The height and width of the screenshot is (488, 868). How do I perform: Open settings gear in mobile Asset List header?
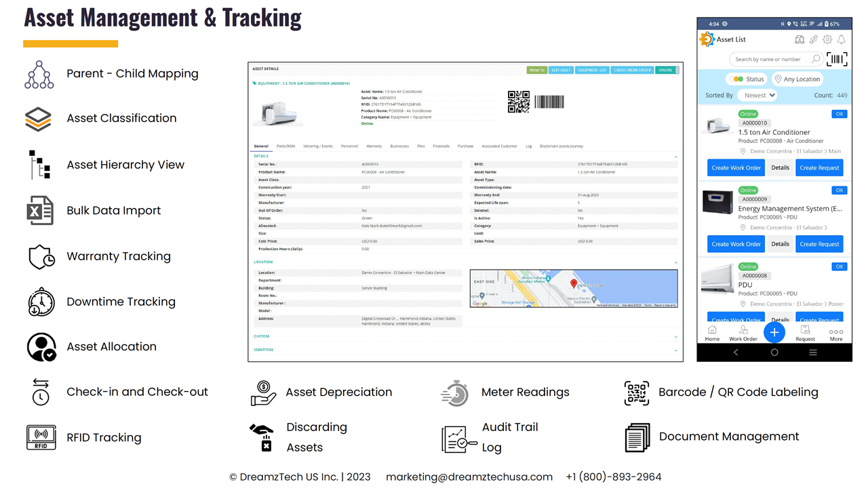tap(827, 39)
